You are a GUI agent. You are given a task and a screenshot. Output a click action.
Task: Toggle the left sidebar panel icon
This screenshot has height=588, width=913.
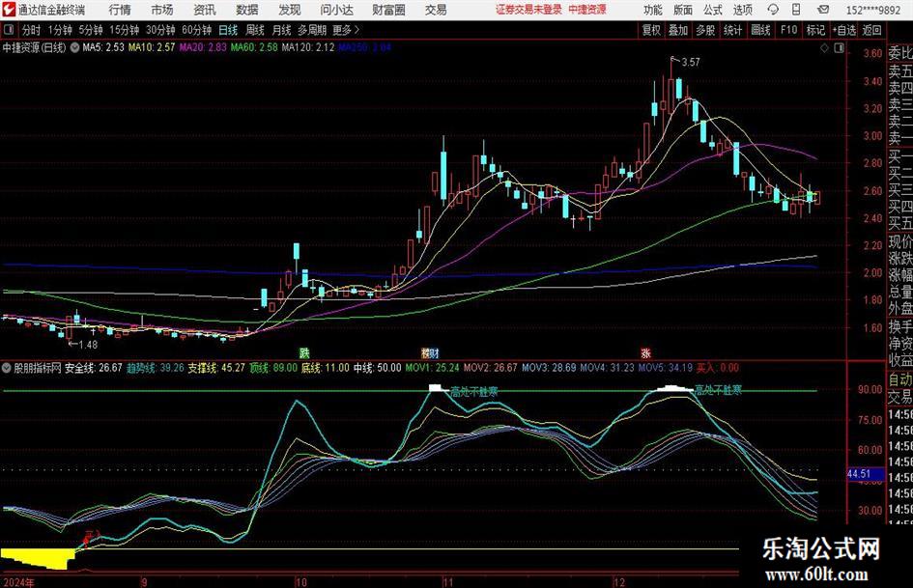pos(8,30)
